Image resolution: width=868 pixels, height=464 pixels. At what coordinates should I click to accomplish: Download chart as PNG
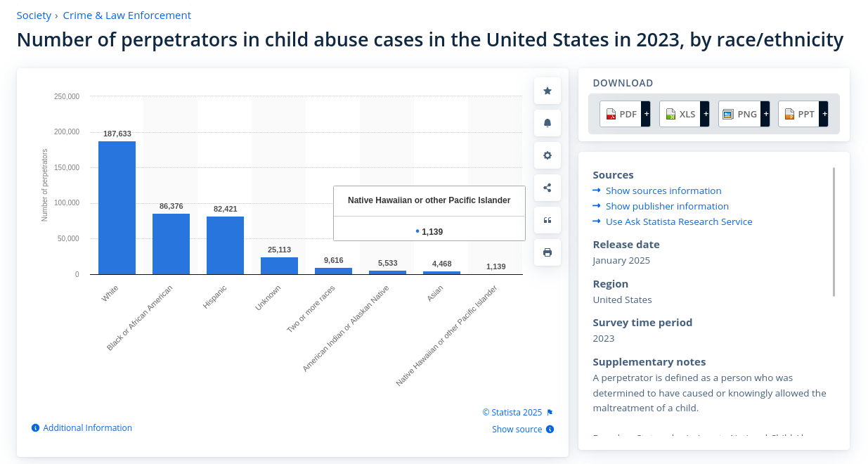[740, 114]
